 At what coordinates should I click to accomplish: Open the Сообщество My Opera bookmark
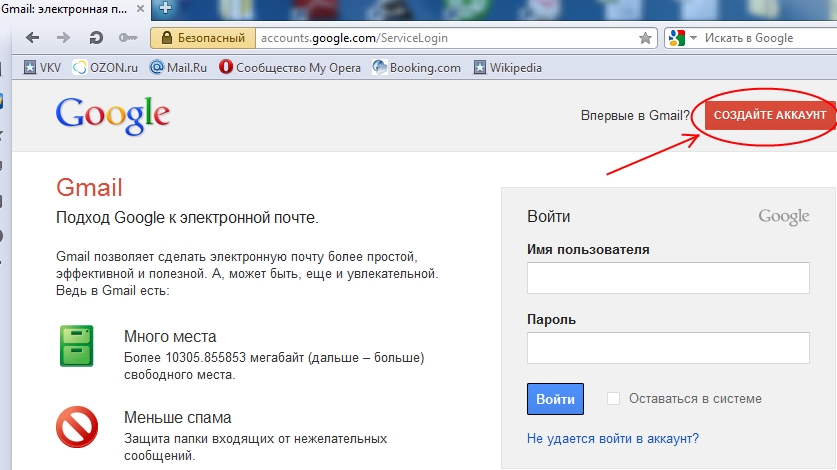[290, 68]
